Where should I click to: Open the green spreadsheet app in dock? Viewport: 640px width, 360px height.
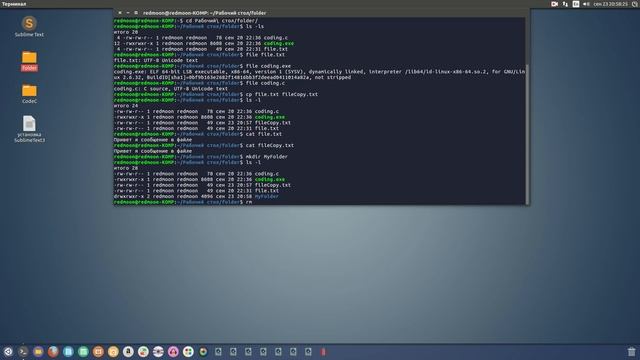[x=83, y=351]
